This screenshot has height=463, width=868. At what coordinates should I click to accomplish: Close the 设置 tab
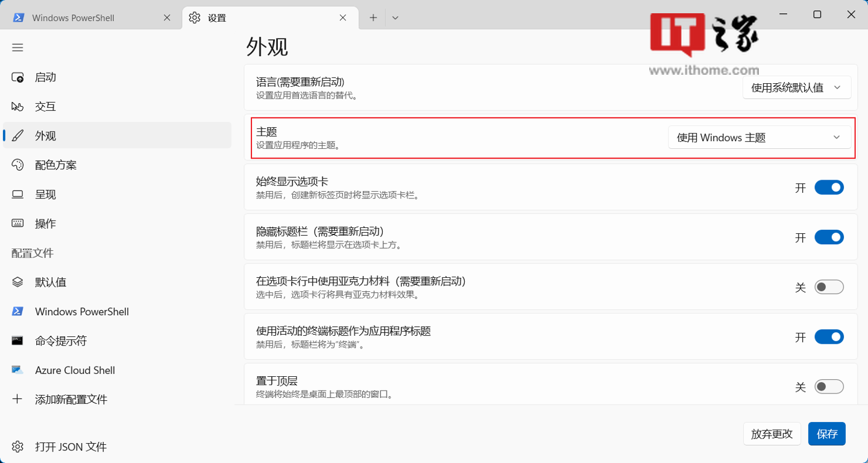(x=343, y=17)
